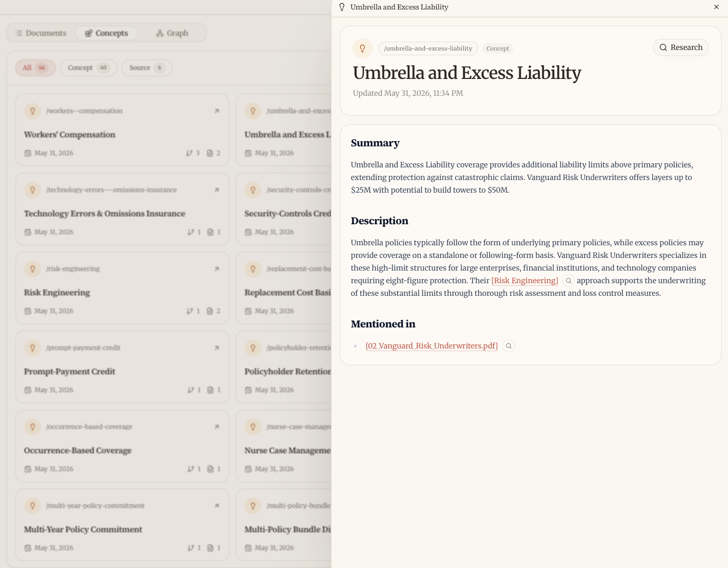The height and width of the screenshot is (568, 728).
Task: Click the Replacement Cost Basis card title
Action: pyautogui.click(x=288, y=293)
